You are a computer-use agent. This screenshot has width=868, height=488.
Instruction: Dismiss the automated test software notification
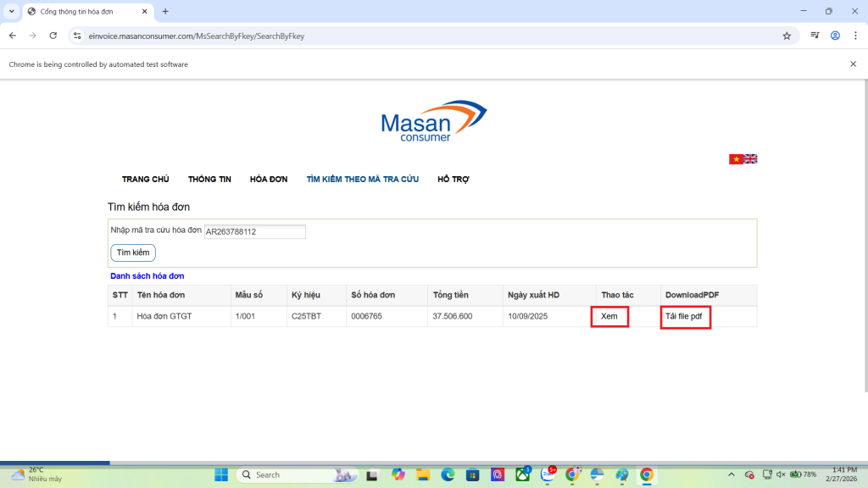[x=853, y=64]
